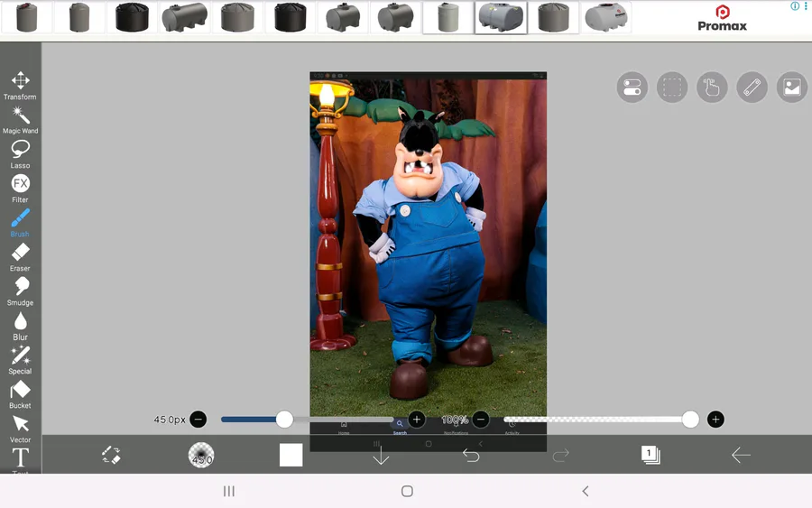Select the Blur tool
Image resolution: width=812 pixels, height=508 pixels.
click(x=20, y=326)
